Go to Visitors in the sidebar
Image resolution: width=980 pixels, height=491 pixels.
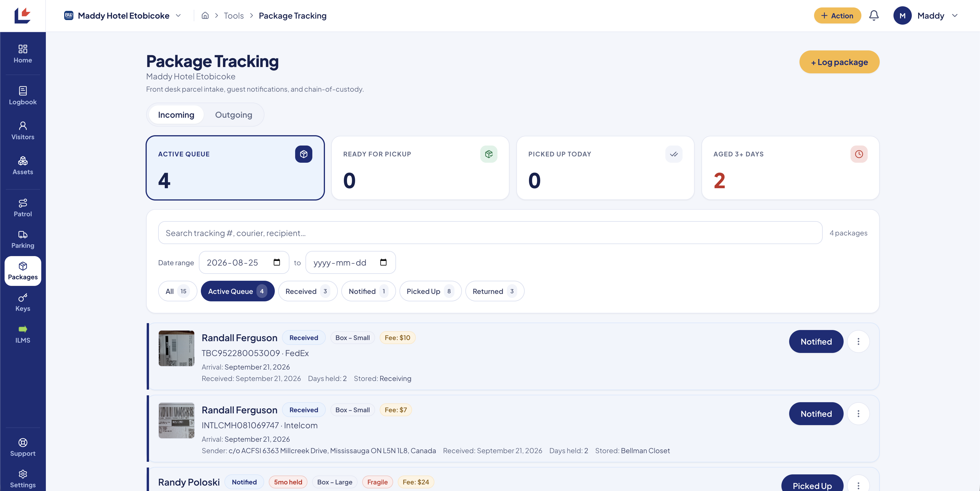coord(23,130)
